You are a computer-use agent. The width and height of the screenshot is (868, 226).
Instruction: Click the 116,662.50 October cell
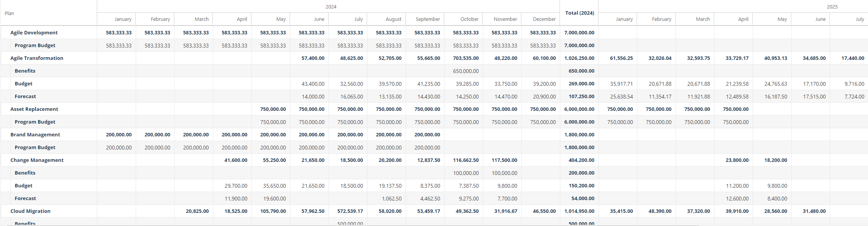(x=466, y=160)
